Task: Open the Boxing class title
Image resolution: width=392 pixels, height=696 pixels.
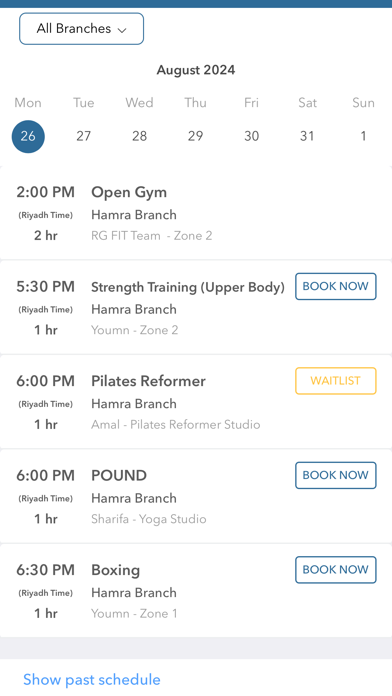Action: tap(115, 570)
